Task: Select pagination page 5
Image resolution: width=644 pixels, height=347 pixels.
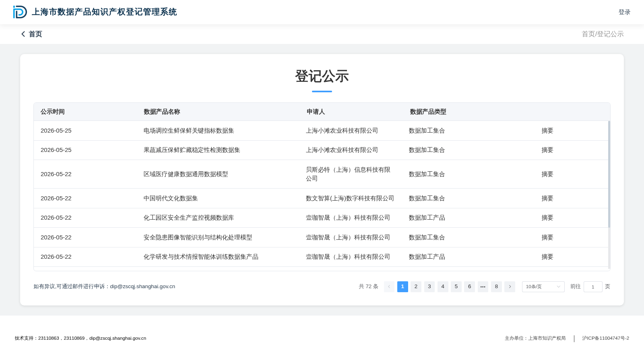Action: pyautogui.click(x=456, y=287)
